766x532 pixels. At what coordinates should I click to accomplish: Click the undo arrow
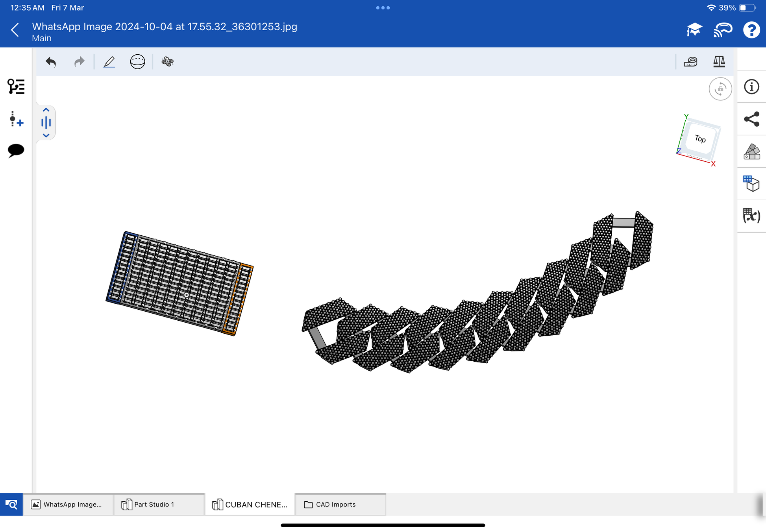coord(51,62)
